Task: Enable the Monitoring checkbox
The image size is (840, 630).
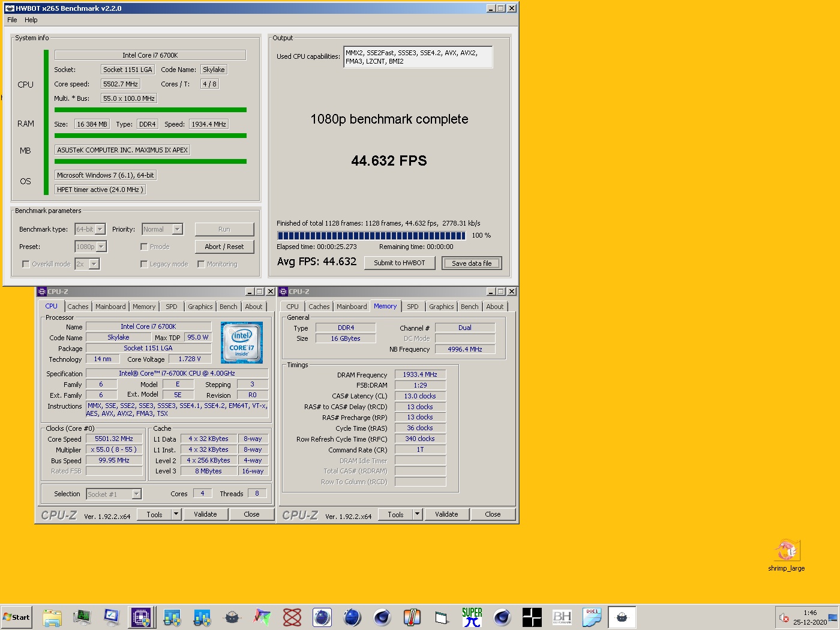Action: coord(201,264)
